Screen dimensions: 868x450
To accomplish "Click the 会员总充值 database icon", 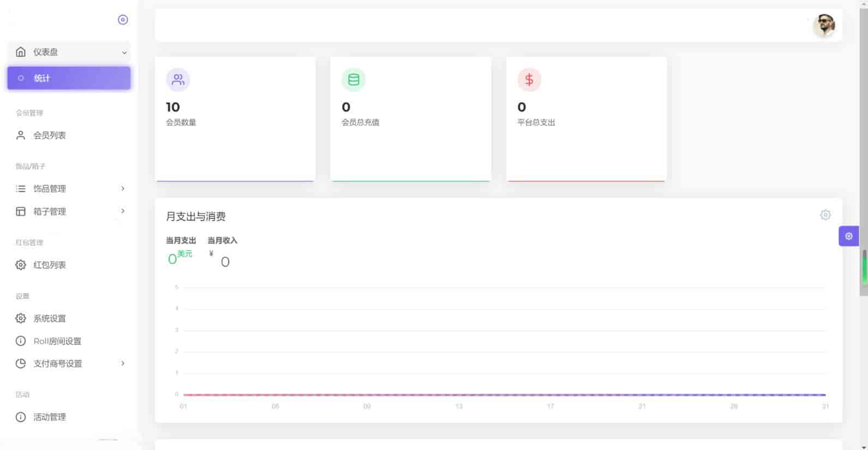I will [354, 80].
